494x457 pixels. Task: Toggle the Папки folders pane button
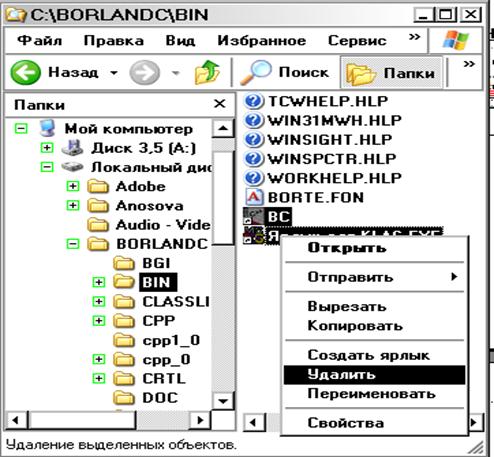pyautogui.click(x=391, y=72)
